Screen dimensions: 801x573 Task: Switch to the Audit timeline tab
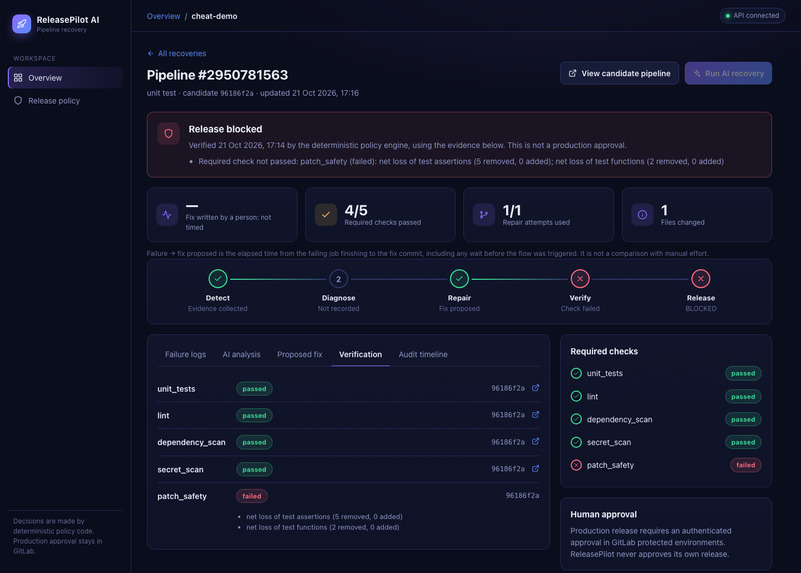(x=423, y=354)
